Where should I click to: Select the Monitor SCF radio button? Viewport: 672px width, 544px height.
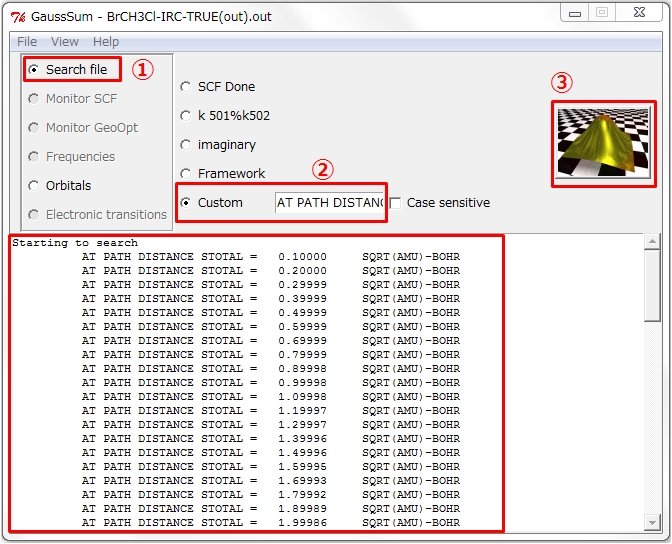(x=34, y=98)
